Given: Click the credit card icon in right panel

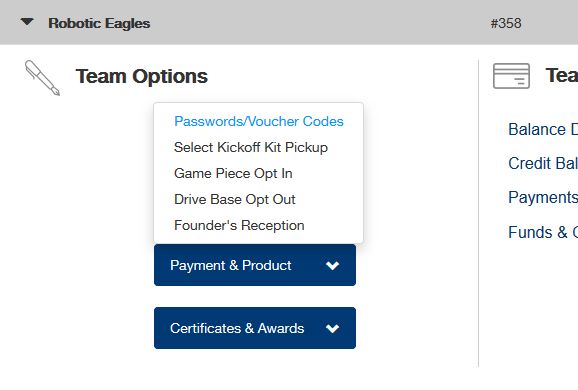Looking at the screenshot, I should coord(511,76).
